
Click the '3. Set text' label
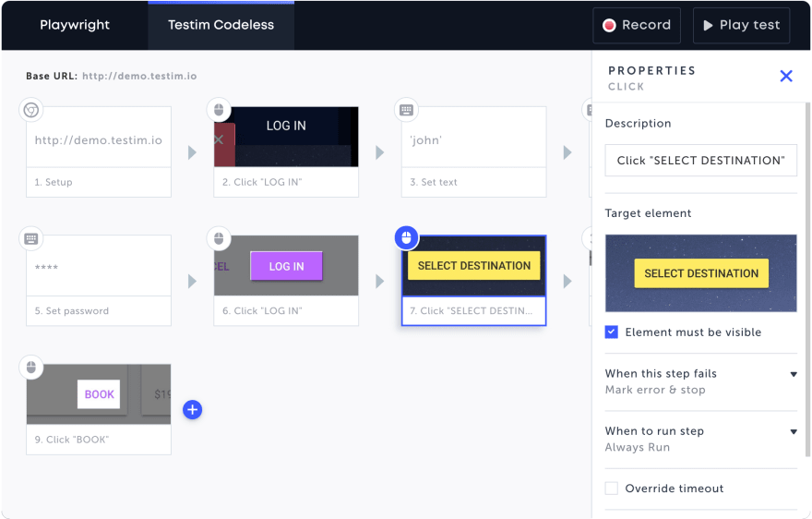434,182
